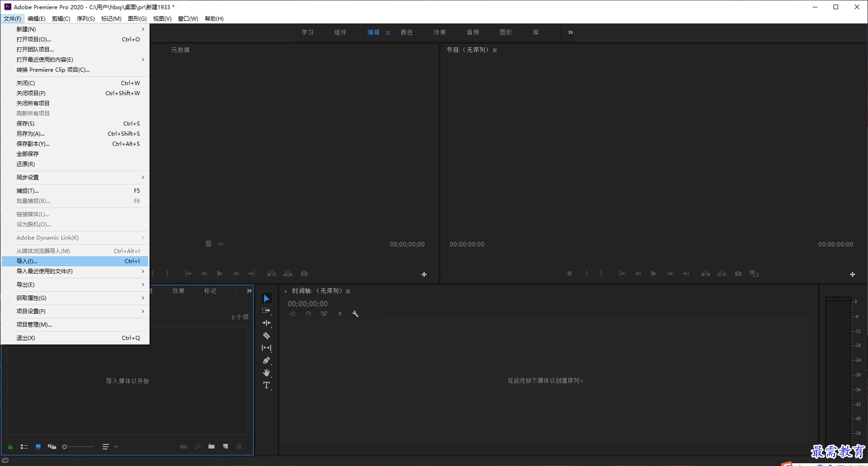Select the Hand tool
Screen dimensions: 868x466
[x=266, y=373]
